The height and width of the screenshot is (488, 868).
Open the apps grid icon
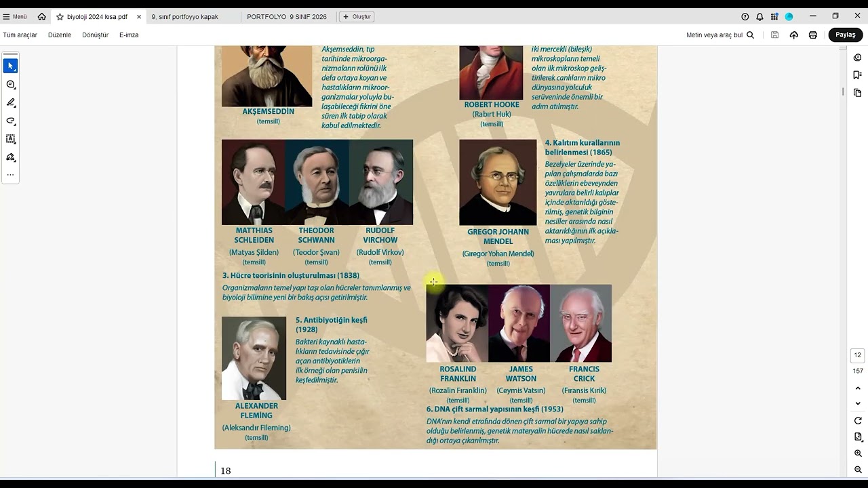point(774,16)
